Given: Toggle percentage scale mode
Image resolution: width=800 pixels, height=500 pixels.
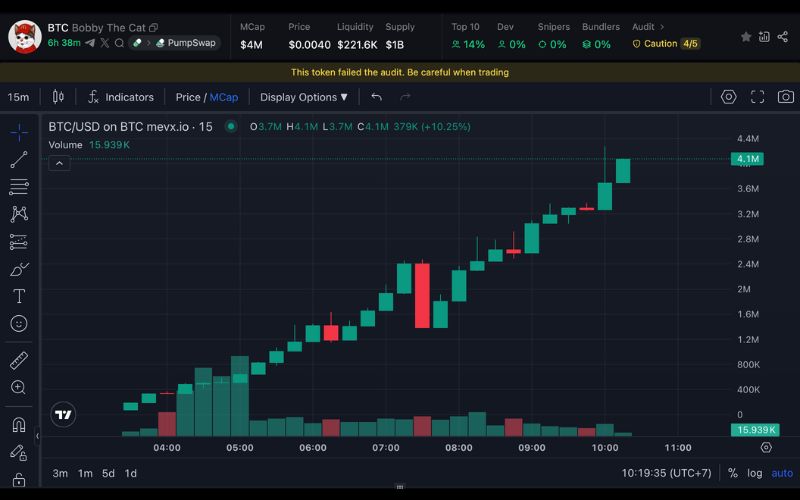Looking at the screenshot, I should (x=733, y=473).
